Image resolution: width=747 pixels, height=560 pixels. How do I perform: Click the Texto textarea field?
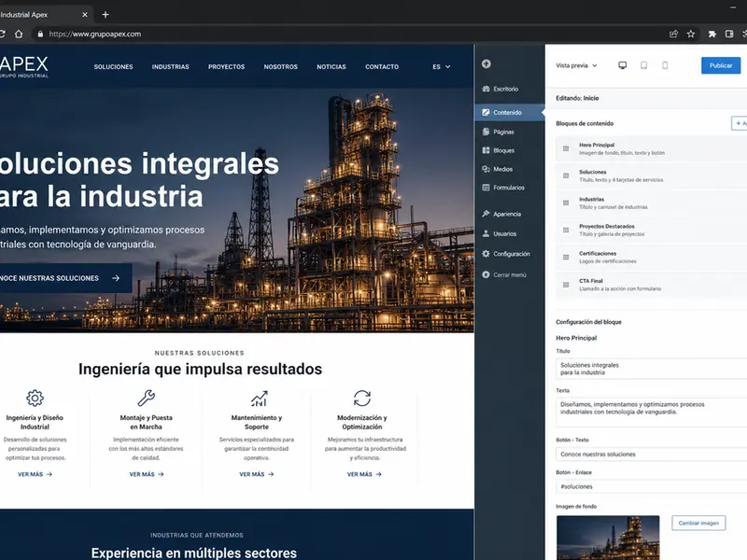tap(651, 412)
